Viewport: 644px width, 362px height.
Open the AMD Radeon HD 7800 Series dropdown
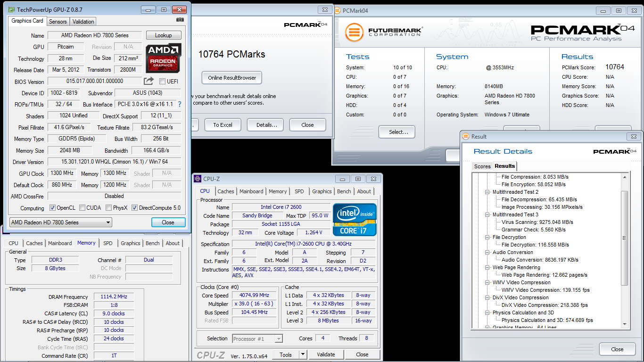[x=60, y=222]
